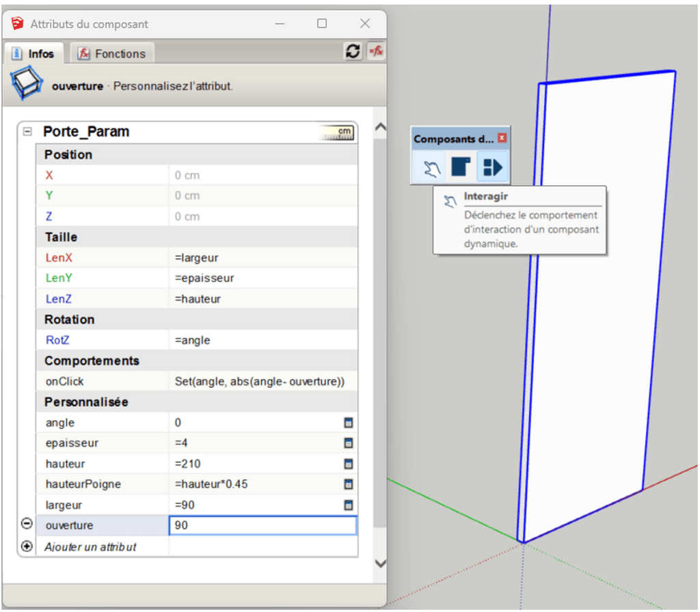700x612 pixels.
Task: Click the Ajouter un attribut link
Action: point(90,547)
